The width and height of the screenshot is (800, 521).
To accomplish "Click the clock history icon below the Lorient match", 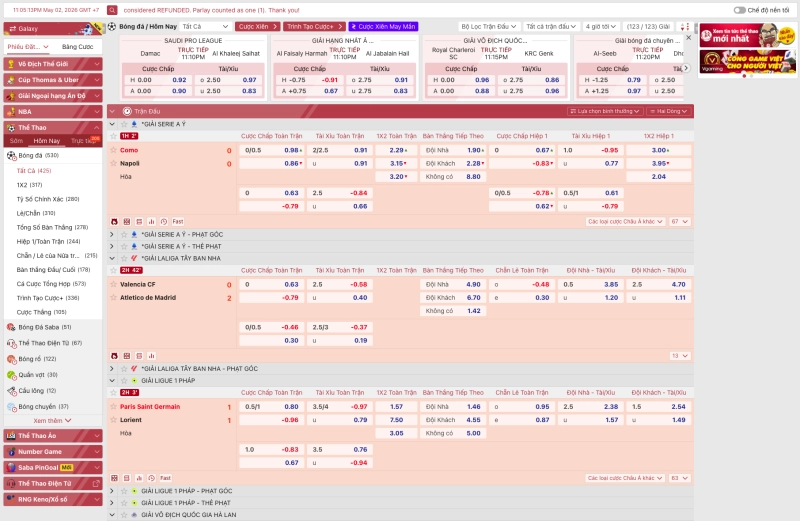I will point(152,478).
